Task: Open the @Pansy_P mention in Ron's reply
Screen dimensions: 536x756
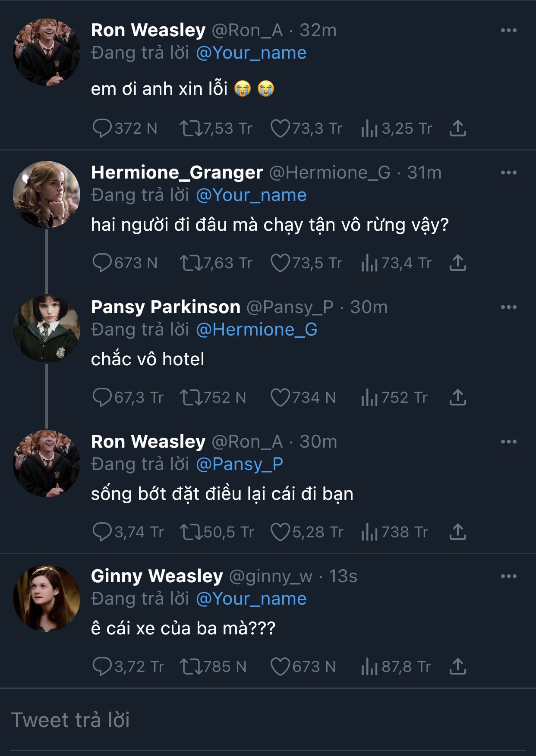Action: 239,464
